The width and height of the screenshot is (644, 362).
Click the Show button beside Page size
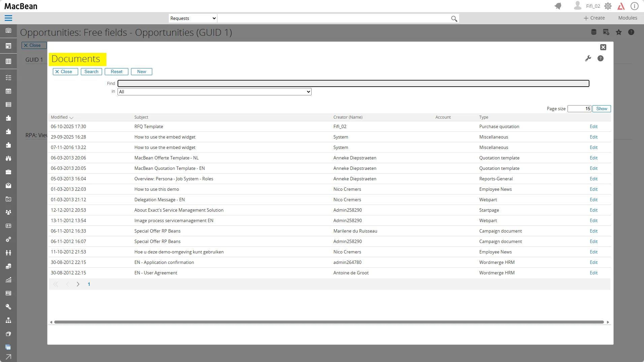pos(602,109)
